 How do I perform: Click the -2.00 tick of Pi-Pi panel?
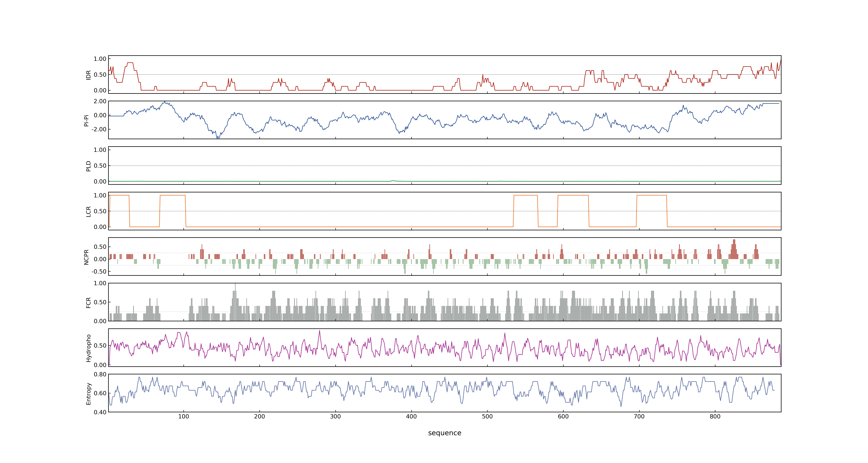(x=99, y=129)
